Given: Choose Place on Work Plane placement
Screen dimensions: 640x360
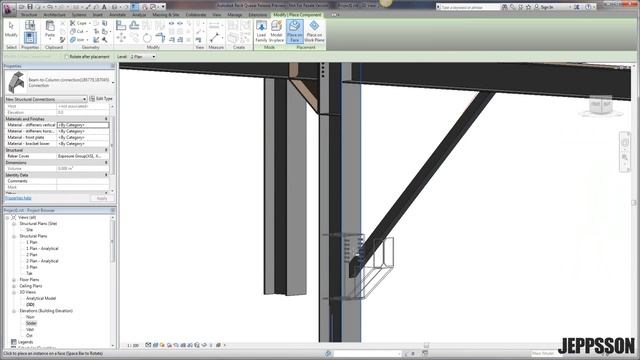Looking at the screenshot, I should 314,31.
